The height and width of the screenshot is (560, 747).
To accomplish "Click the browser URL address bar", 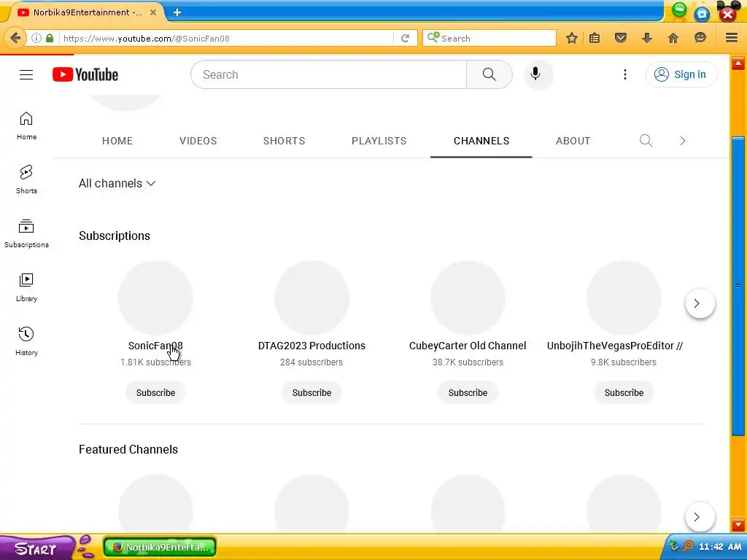I will pos(226,38).
